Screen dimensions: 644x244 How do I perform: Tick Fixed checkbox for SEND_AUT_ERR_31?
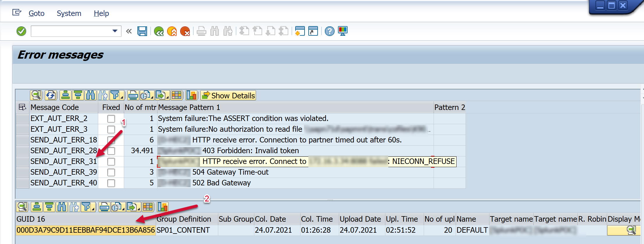tap(111, 162)
